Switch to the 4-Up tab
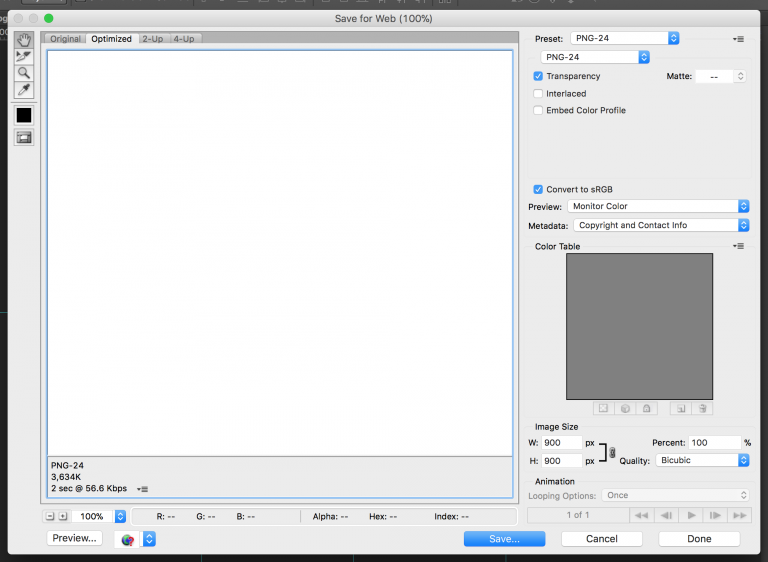Image resolution: width=768 pixels, height=562 pixels. [x=184, y=39]
